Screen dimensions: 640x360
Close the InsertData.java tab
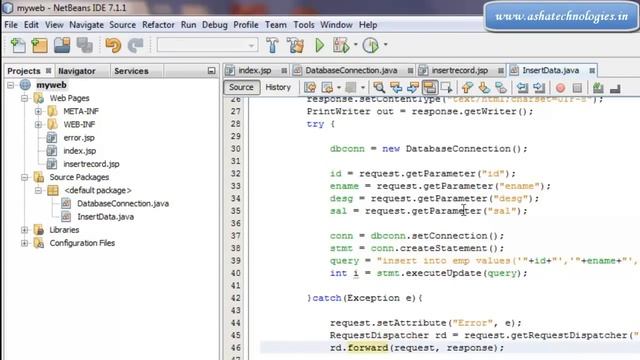coord(592,71)
